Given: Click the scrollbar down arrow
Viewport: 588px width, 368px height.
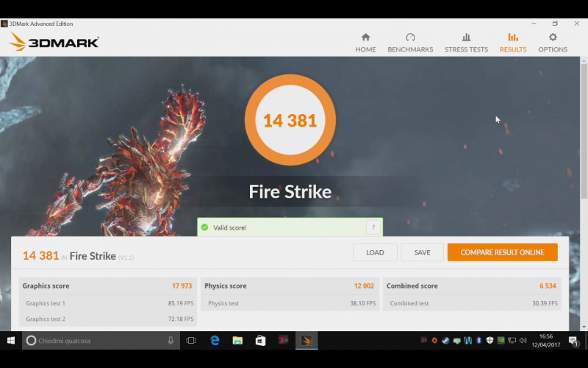Looking at the screenshot, I should (x=584, y=327).
